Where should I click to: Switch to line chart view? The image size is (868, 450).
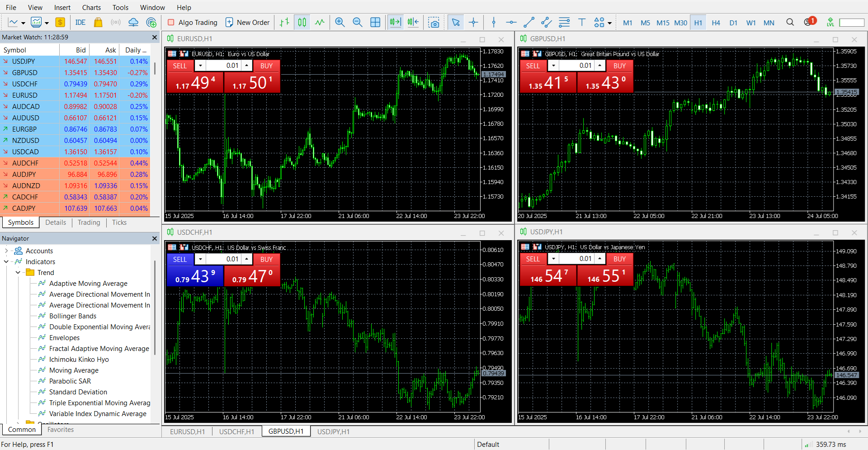[x=320, y=22]
